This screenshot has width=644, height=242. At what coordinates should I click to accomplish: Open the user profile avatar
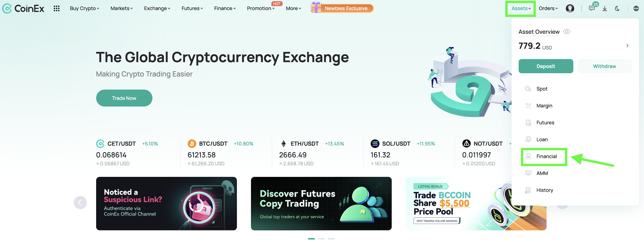[570, 8]
